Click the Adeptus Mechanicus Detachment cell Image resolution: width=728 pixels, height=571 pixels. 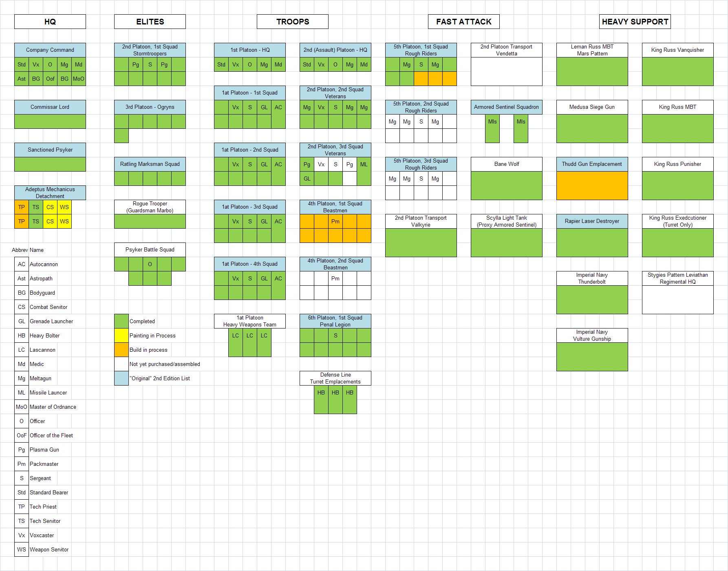(50, 193)
